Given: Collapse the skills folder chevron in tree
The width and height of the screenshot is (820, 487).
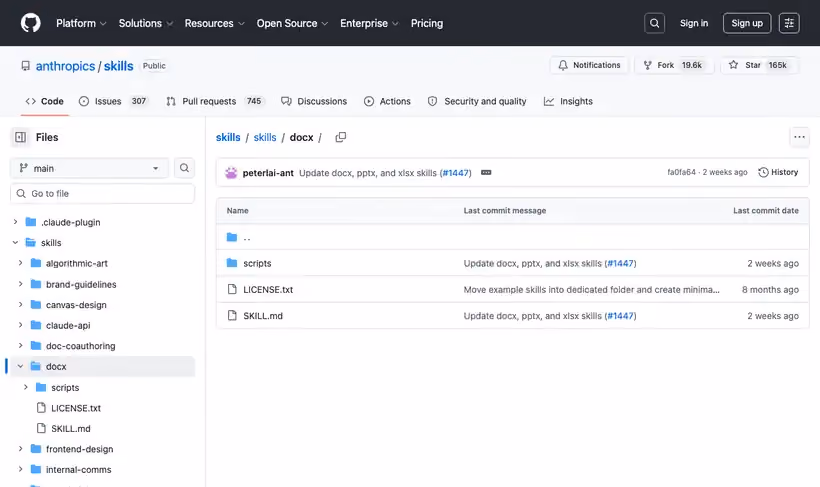Looking at the screenshot, I should 15,243.
